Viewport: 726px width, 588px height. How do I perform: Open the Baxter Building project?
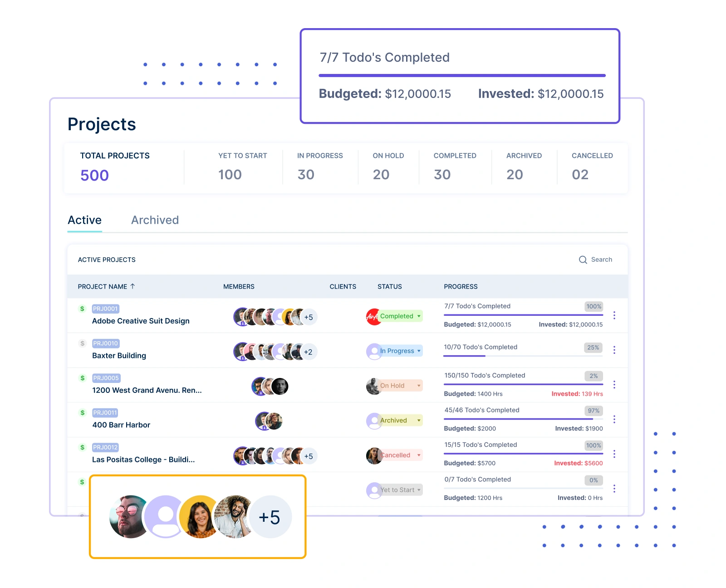119,356
